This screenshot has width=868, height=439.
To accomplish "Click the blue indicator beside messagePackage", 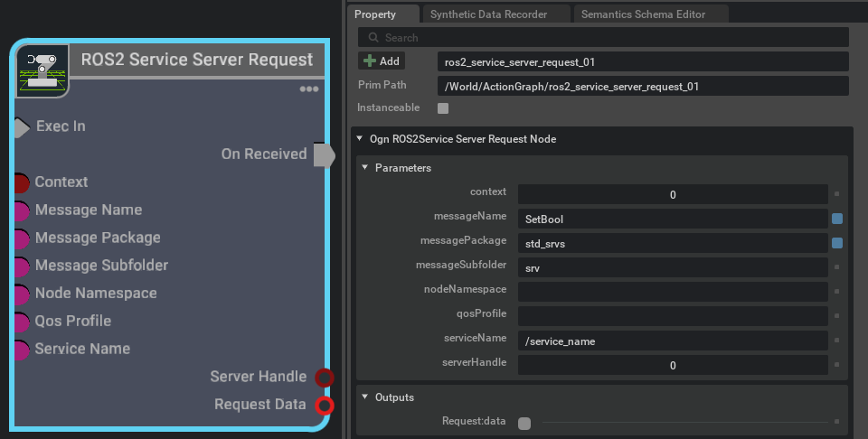I will click(837, 243).
